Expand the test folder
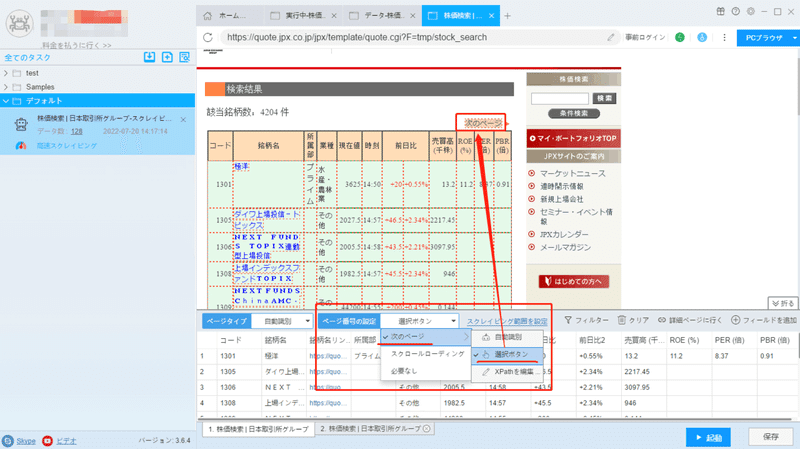The height and width of the screenshot is (449, 800). 6,73
